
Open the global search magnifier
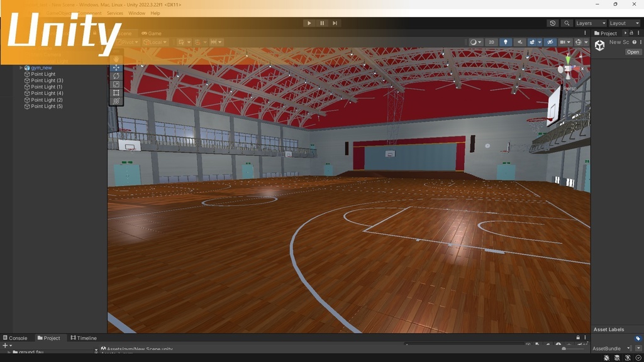tap(567, 23)
